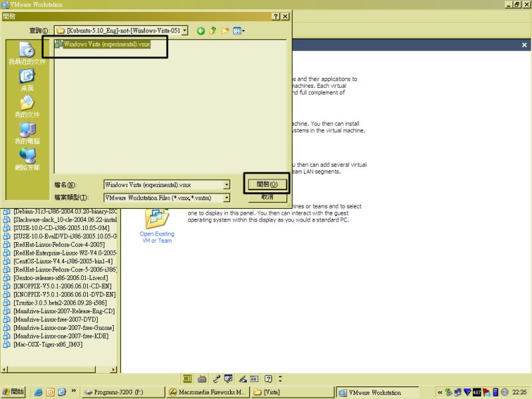Select the Windows Vista (experimental).vmx file
The image size is (532, 399).
click(x=102, y=44)
